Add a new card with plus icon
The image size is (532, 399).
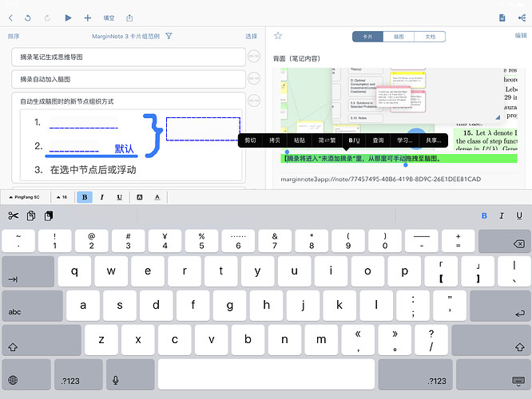click(x=88, y=18)
